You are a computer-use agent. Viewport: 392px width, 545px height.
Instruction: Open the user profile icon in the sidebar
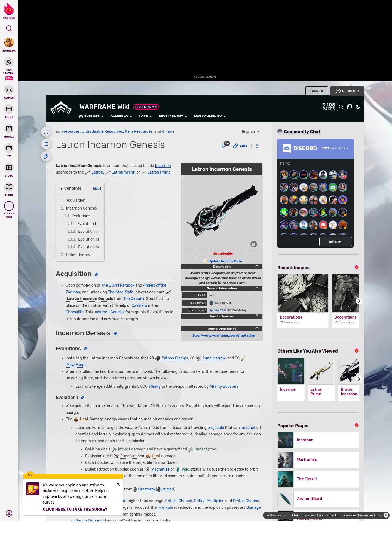point(9,513)
